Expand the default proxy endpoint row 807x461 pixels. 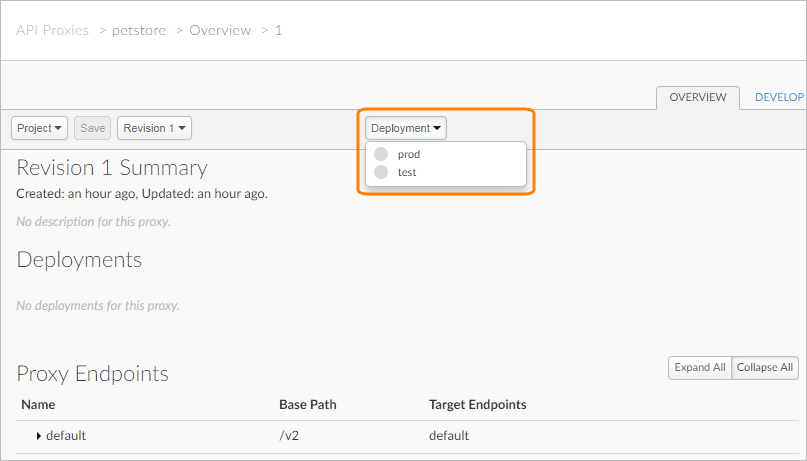pos(39,436)
